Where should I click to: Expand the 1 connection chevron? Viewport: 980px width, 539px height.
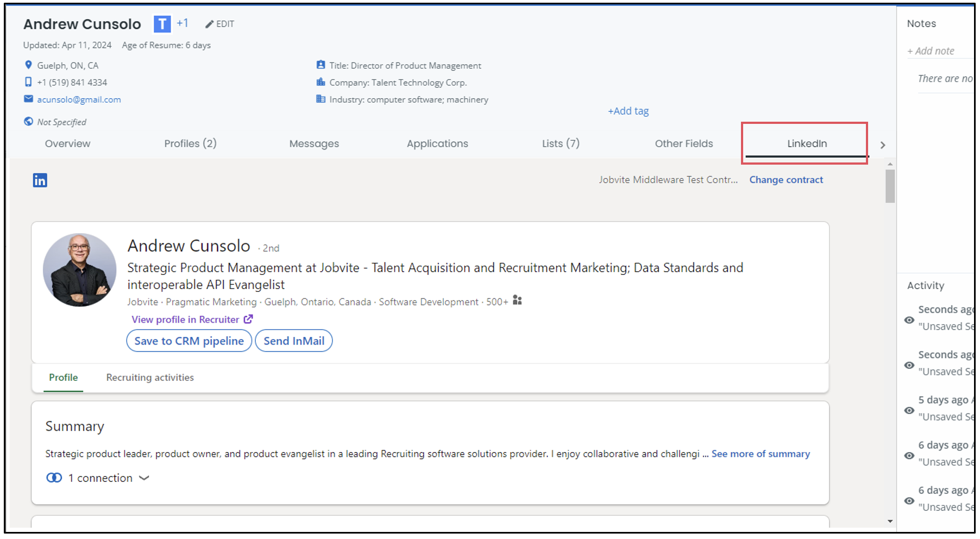pyautogui.click(x=144, y=478)
